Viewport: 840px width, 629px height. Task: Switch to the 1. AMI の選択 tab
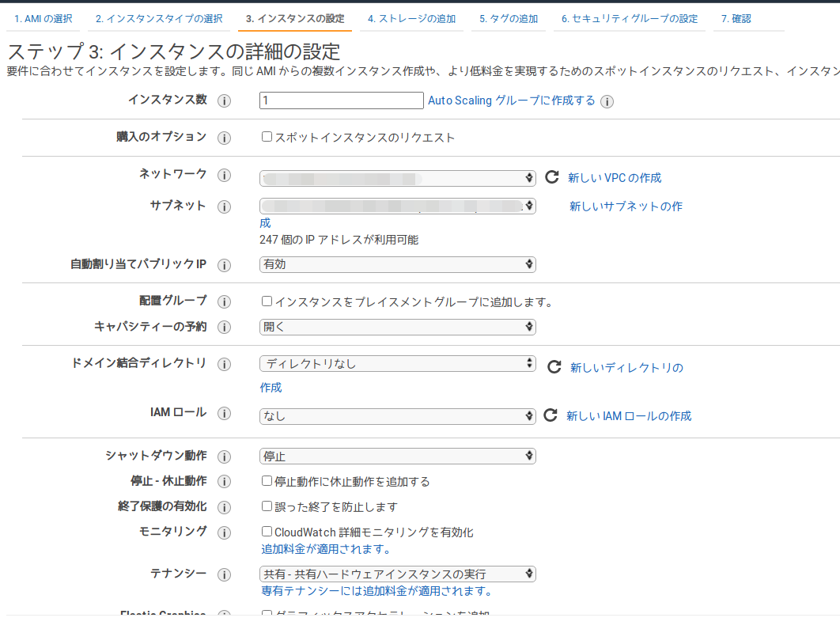(x=44, y=17)
